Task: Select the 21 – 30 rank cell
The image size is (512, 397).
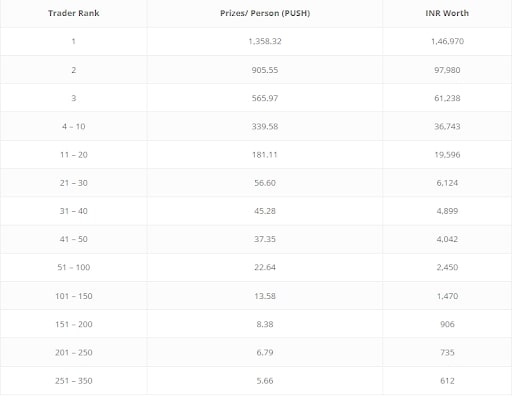Action: 74,183
